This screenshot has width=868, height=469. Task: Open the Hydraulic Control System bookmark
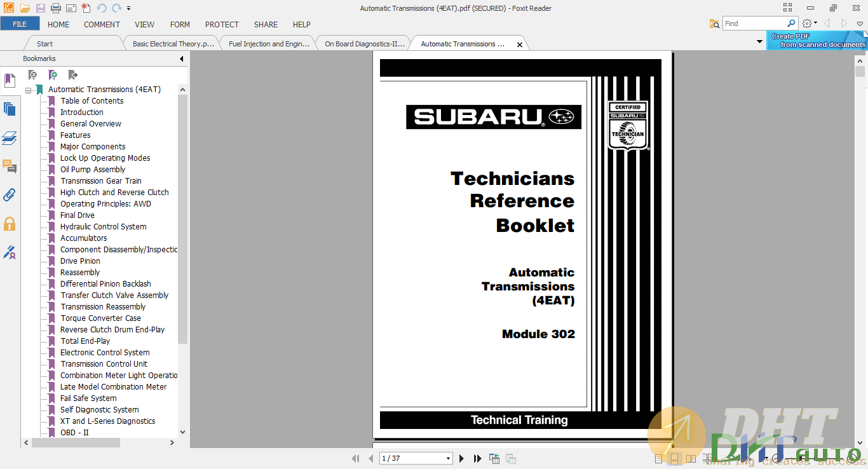103,227
